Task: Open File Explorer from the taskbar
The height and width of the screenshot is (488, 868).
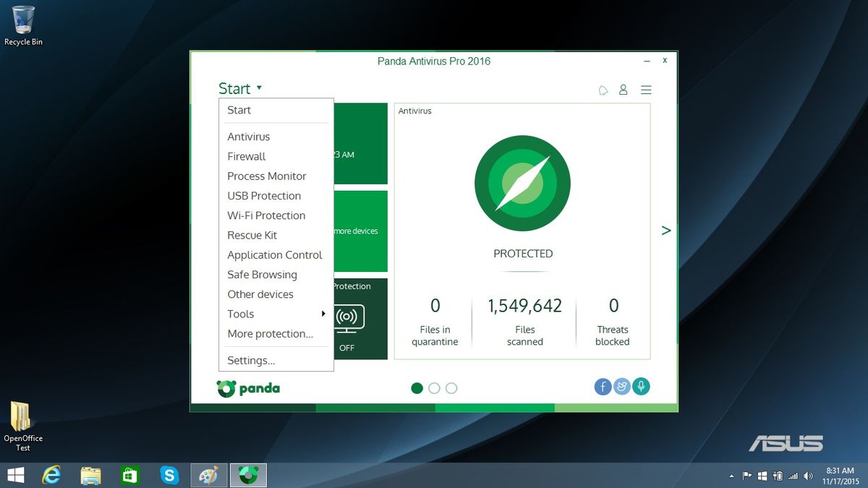Action: click(90, 475)
